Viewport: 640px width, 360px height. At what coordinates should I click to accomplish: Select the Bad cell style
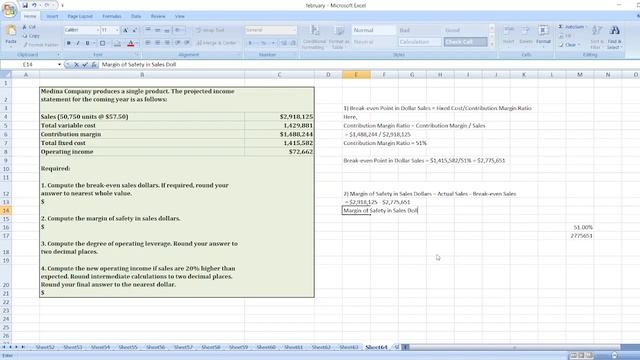tap(420, 30)
